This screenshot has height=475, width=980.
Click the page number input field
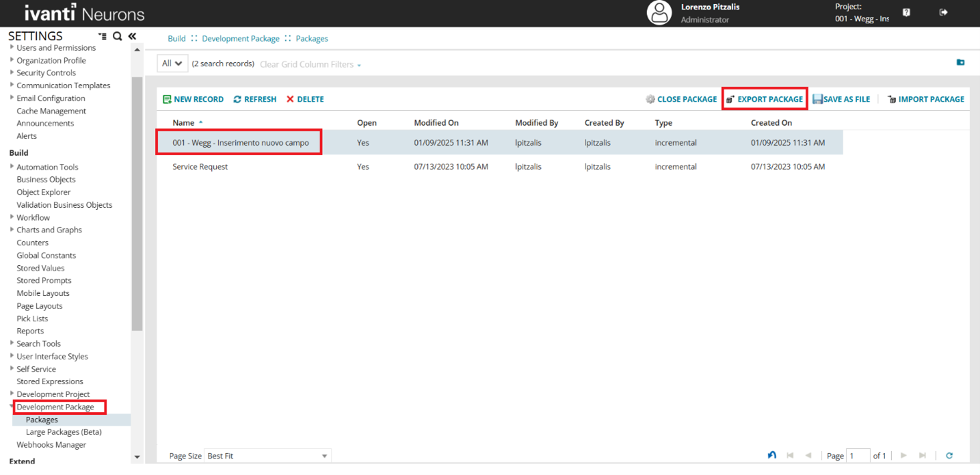click(x=858, y=456)
